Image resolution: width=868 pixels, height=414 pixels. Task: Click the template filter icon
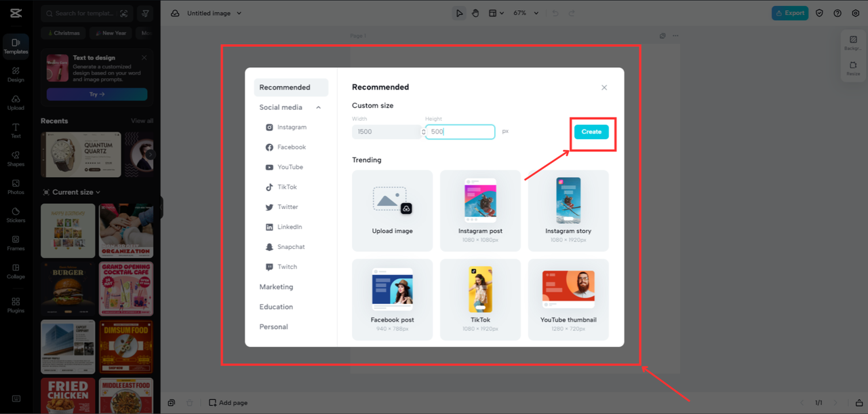click(x=145, y=14)
